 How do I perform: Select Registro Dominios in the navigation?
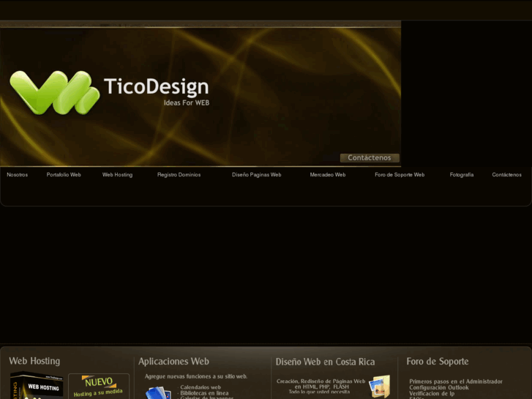(x=179, y=175)
